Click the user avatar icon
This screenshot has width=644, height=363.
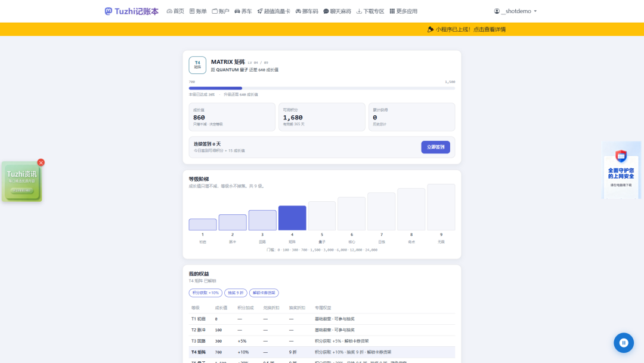tap(497, 11)
